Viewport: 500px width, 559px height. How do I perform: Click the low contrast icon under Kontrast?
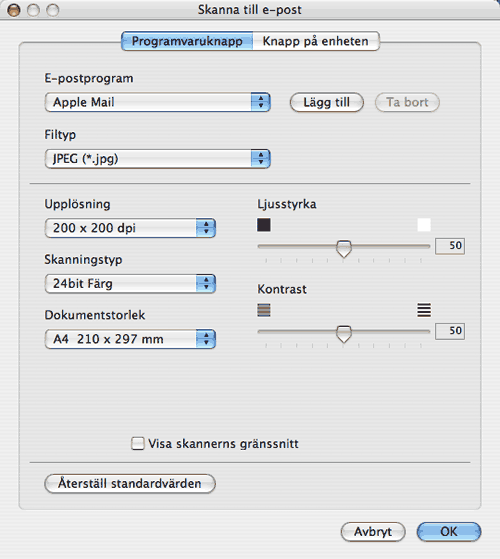point(264,310)
